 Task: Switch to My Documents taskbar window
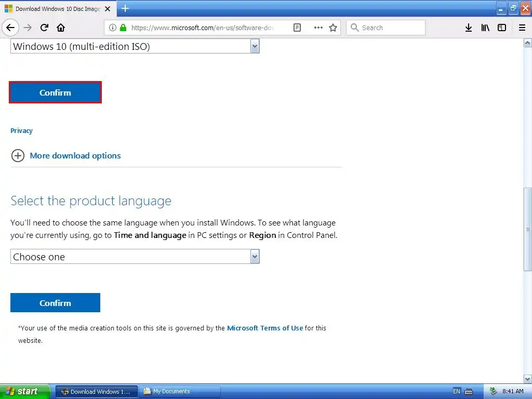click(x=179, y=391)
